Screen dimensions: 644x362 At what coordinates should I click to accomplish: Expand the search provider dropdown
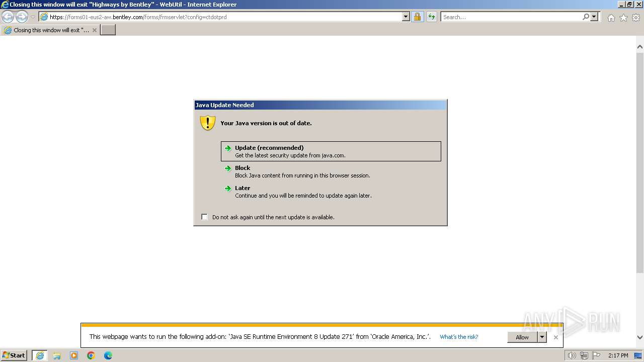click(x=594, y=17)
